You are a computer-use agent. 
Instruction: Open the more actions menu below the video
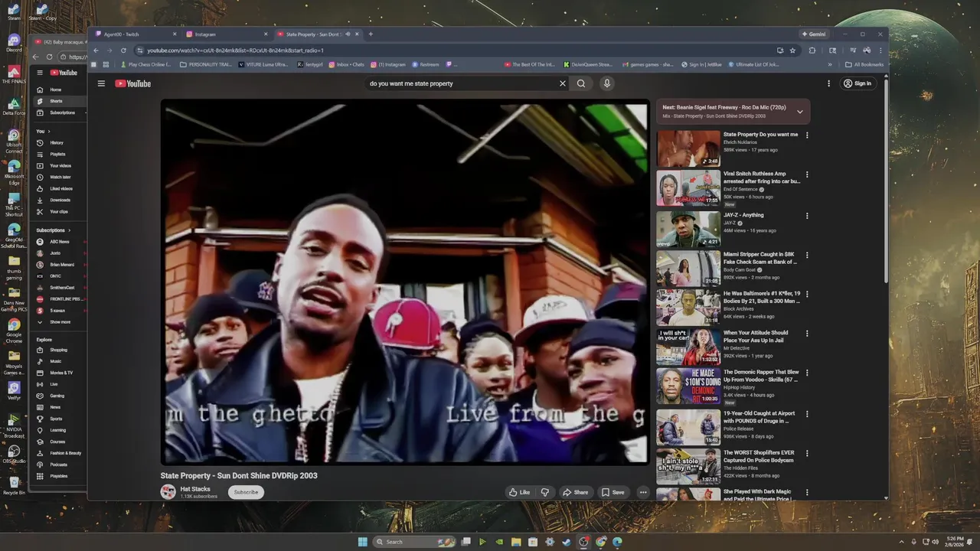tap(643, 492)
